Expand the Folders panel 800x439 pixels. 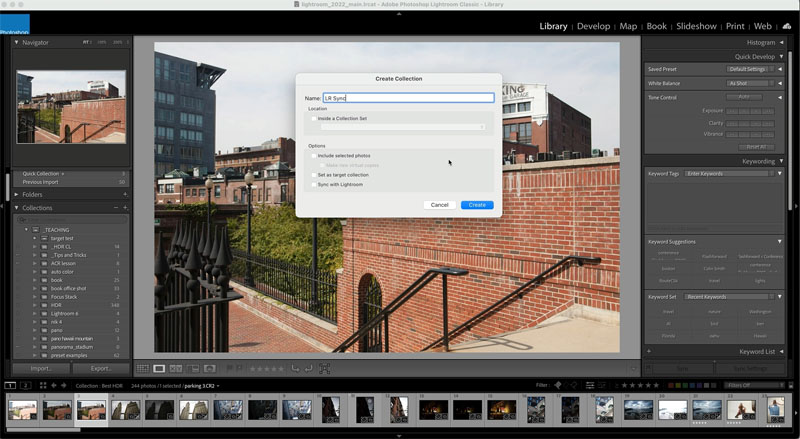coord(16,194)
